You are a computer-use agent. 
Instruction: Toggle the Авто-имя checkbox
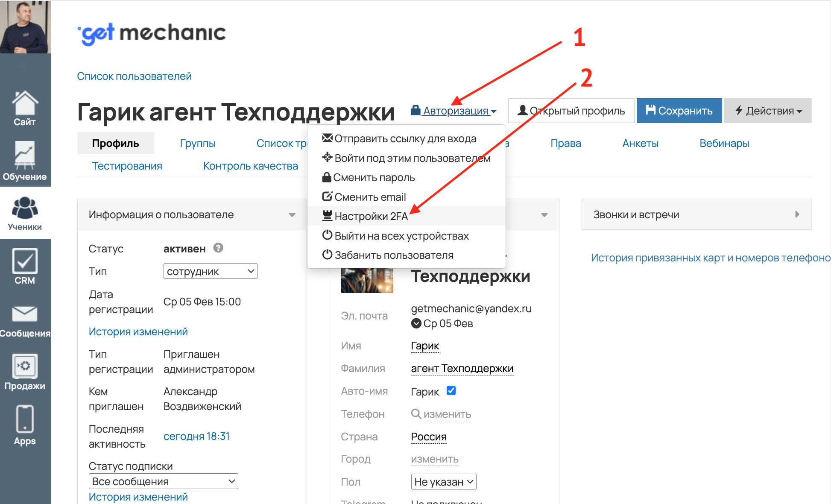(451, 391)
